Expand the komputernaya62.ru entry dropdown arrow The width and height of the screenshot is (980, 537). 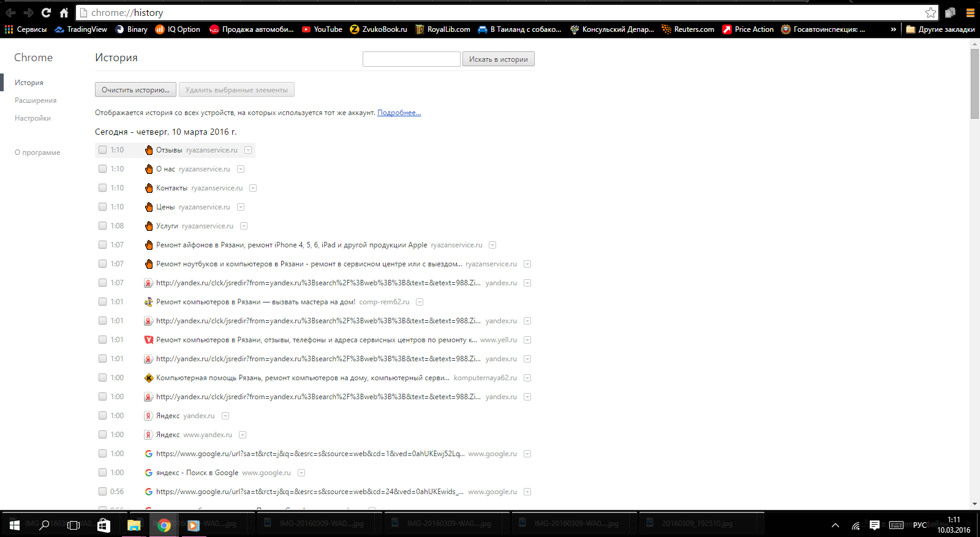point(527,378)
